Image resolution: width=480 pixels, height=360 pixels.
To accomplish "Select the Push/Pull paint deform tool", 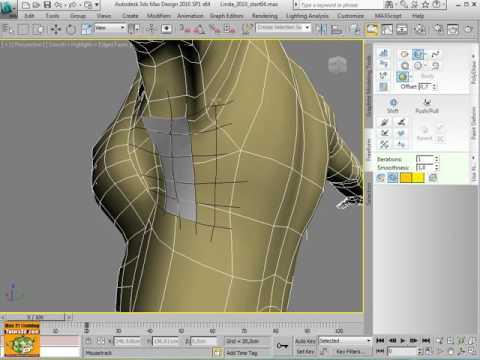I will click(x=427, y=106).
